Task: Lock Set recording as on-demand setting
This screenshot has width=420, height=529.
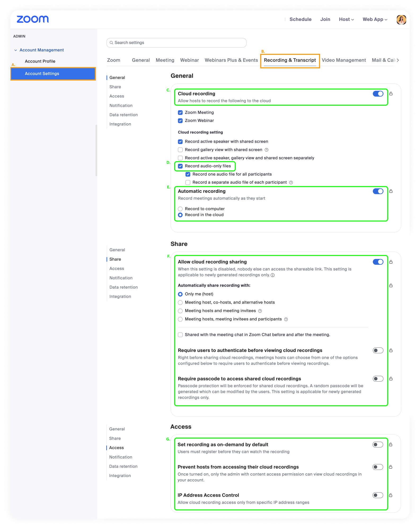Action: (x=391, y=444)
